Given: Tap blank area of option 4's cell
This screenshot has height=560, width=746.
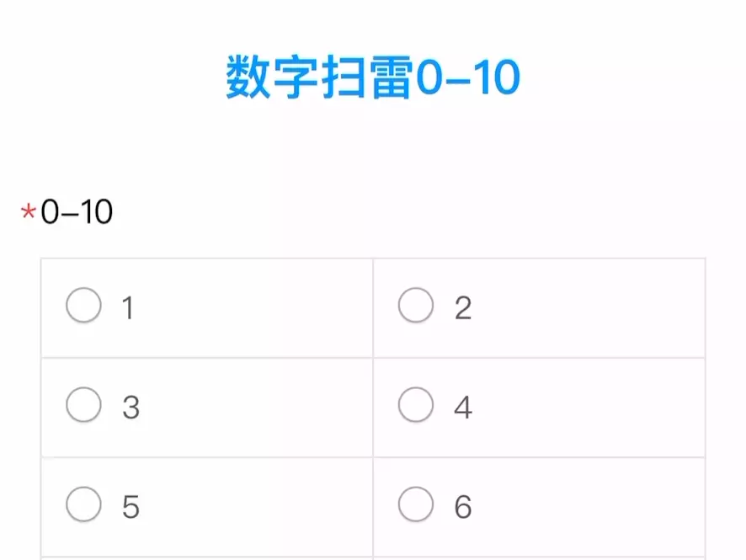Looking at the screenshot, I should (x=589, y=408).
